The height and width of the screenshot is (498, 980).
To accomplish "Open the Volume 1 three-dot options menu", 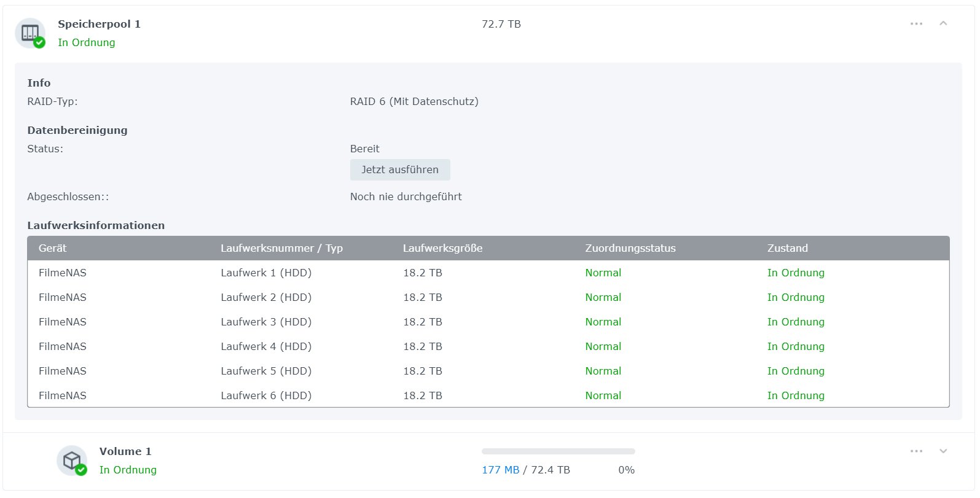I will (916, 451).
